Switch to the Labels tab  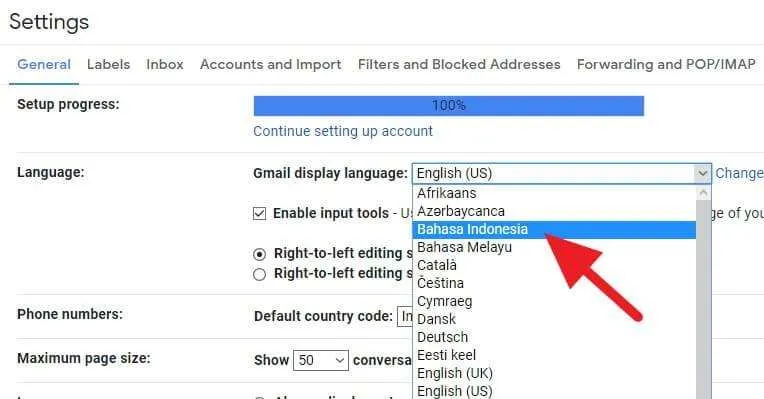tap(109, 64)
